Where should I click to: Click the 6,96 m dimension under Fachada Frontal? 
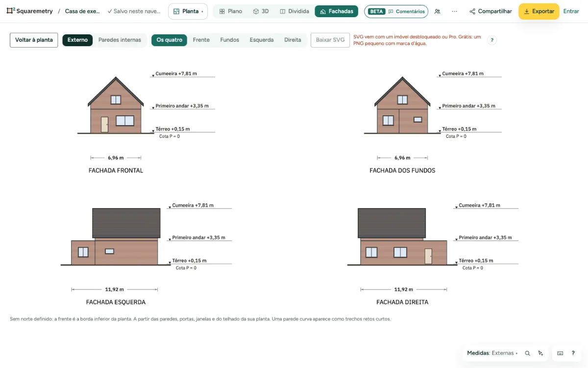(x=116, y=158)
